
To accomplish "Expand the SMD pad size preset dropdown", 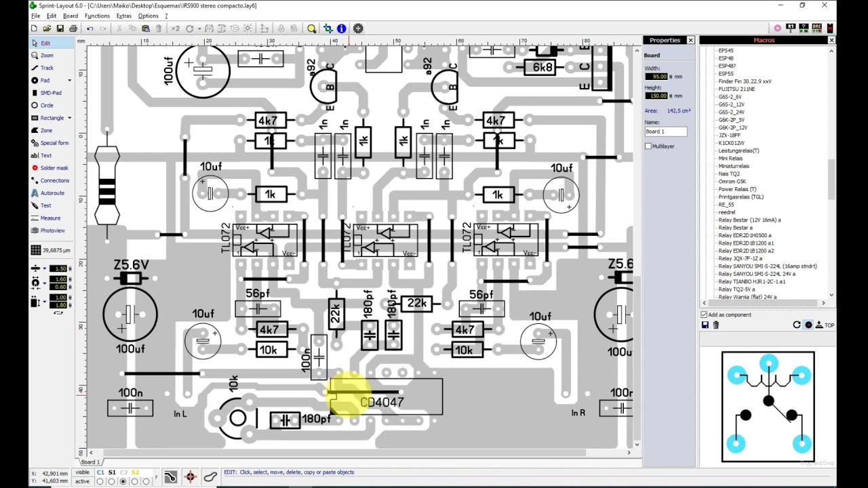I will 45,302.
